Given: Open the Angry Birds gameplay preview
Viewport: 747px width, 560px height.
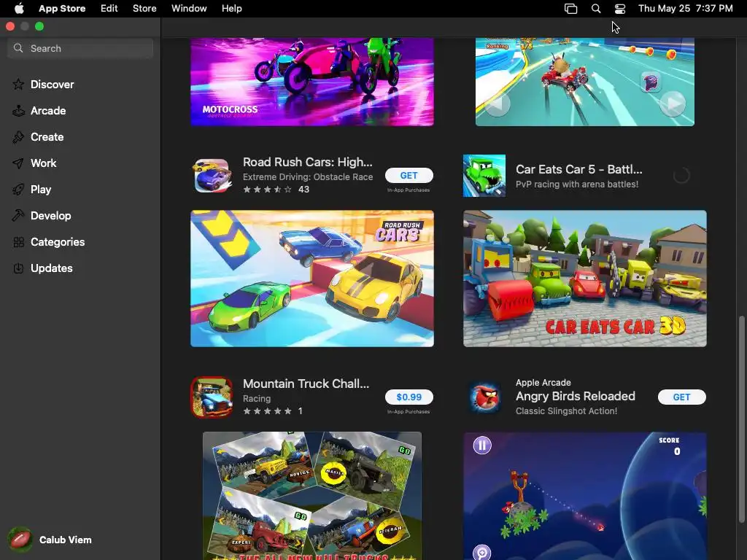Looking at the screenshot, I should click(584, 496).
